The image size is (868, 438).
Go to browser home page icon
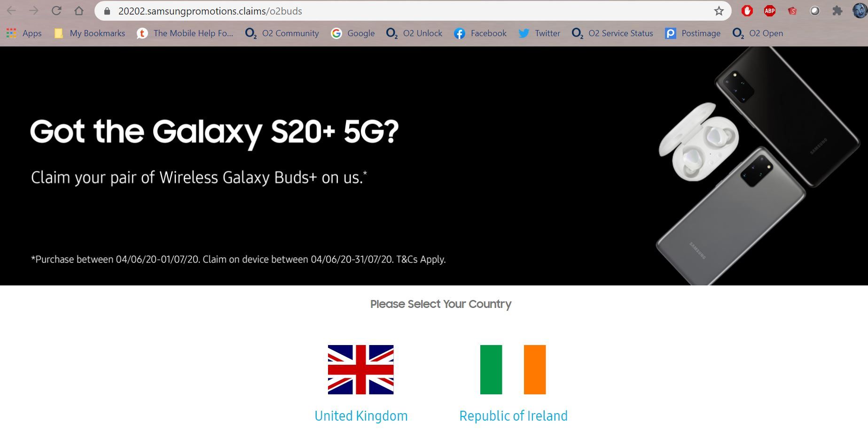click(x=79, y=11)
